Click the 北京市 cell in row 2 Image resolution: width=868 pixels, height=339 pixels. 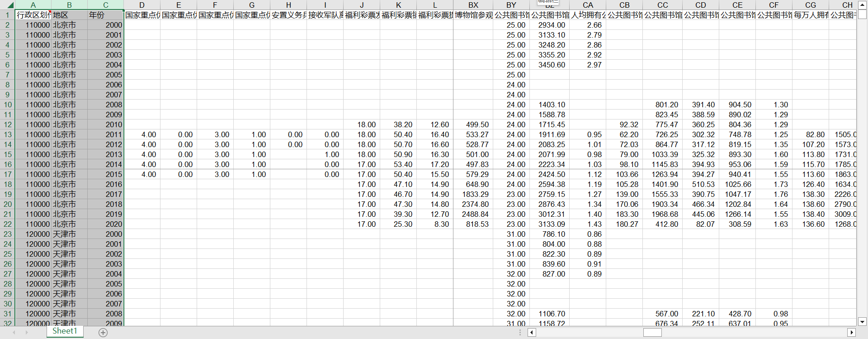pyautogui.click(x=69, y=25)
